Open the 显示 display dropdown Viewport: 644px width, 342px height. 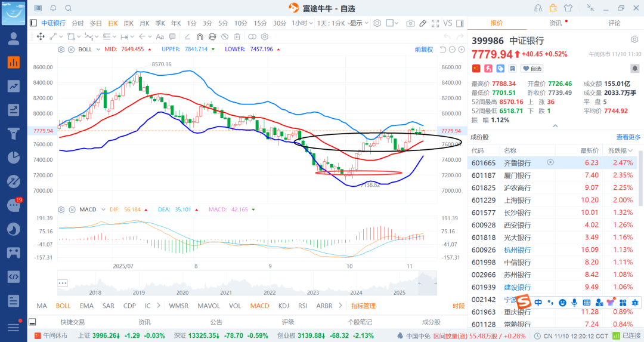[359, 23]
